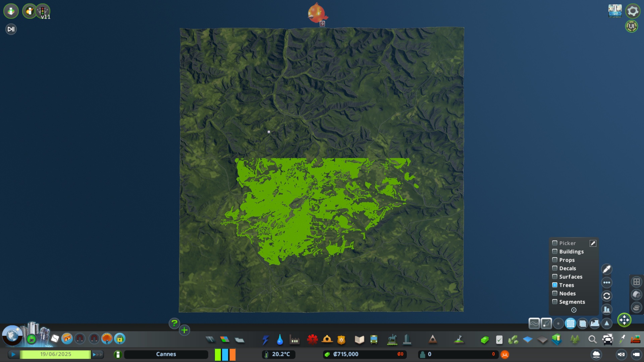Click the green date progress bar
The width and height of the screenshot is (644, 362).
55,354
